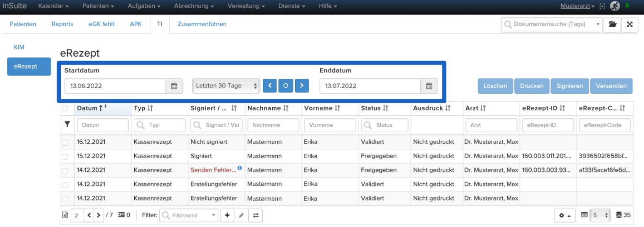Focus the Startdatum date field
The height and width of the screenshot is (227, 644).
(x=116, y=86)
